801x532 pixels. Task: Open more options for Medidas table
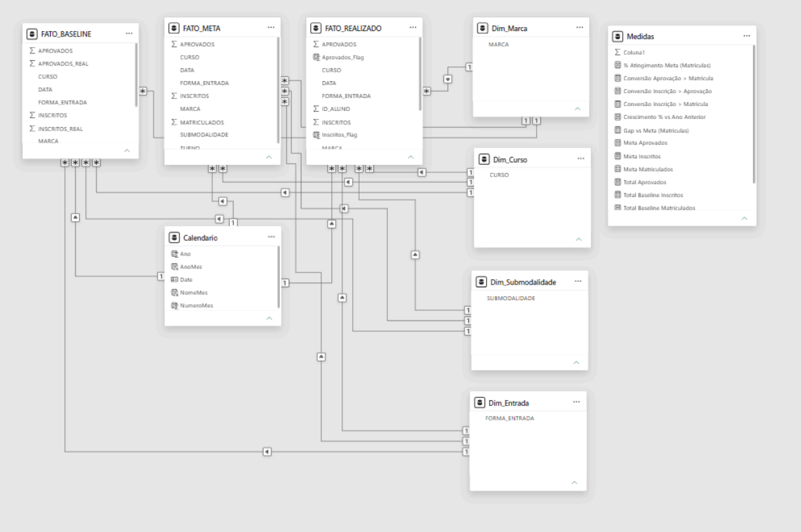(x=747, y=36)
